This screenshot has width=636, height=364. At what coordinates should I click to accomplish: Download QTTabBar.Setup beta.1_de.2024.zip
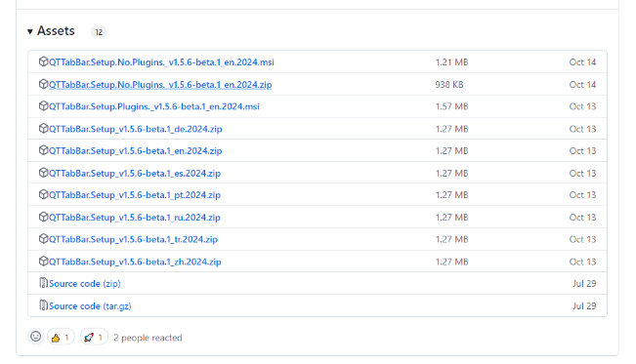[x=136, y=129]
